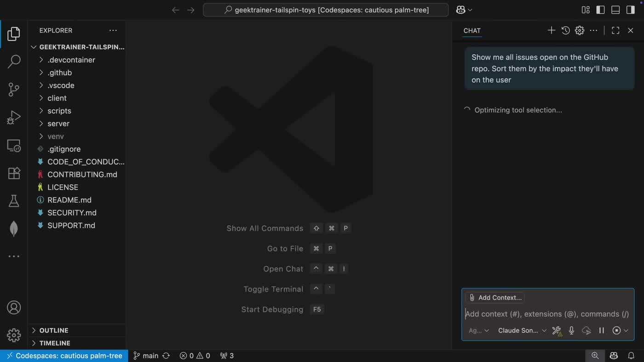
Task: Start voice chat with microphone
Action: click(x=571, y=330)
